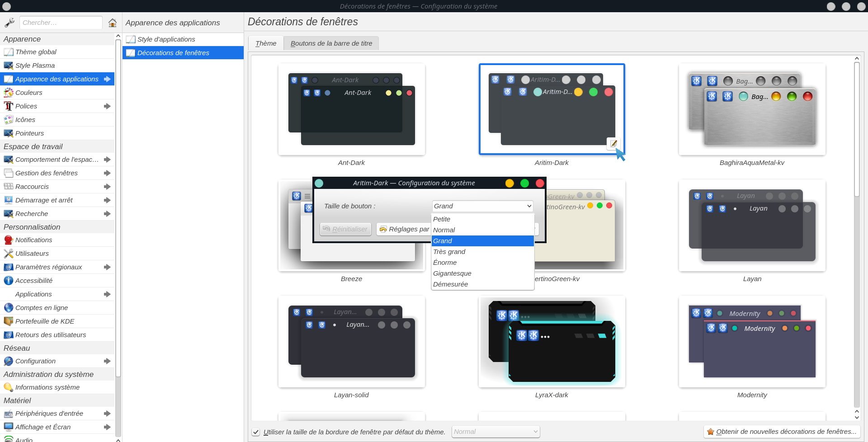This screenshot has height=442, width=868.
Task: Select Style d'applications entry
Action: 183,39
